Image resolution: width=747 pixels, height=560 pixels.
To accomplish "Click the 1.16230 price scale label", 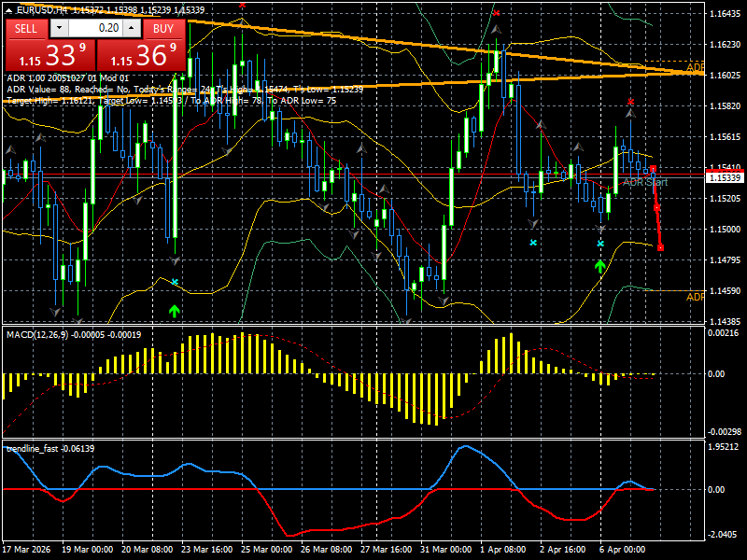I will pos(726,44).
